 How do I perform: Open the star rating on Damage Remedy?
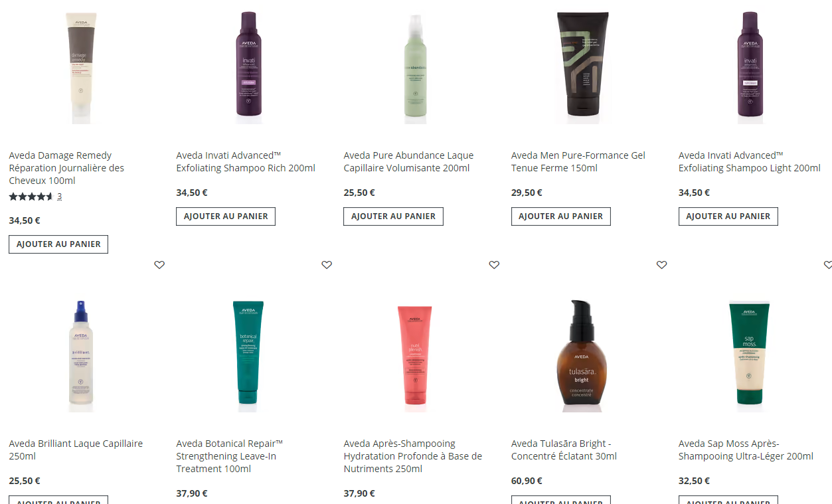[31, 197]
